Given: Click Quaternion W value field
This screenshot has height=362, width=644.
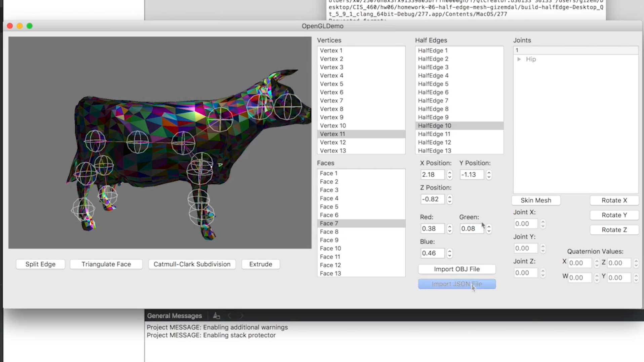Looking at the screenshot, I should click(579, 278).
